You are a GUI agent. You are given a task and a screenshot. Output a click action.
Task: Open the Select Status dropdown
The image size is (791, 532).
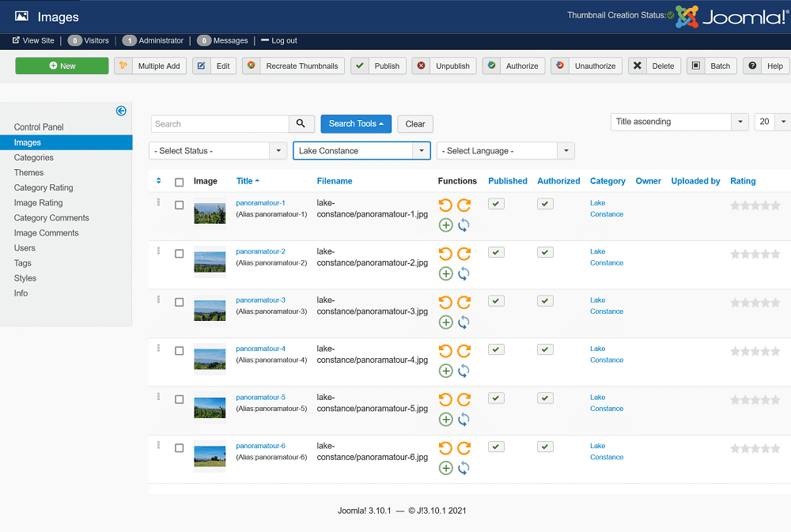pos(218,151)
